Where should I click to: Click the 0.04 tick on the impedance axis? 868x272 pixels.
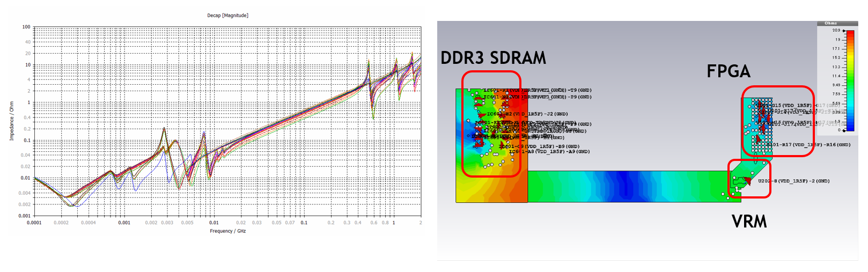(26, 155)
